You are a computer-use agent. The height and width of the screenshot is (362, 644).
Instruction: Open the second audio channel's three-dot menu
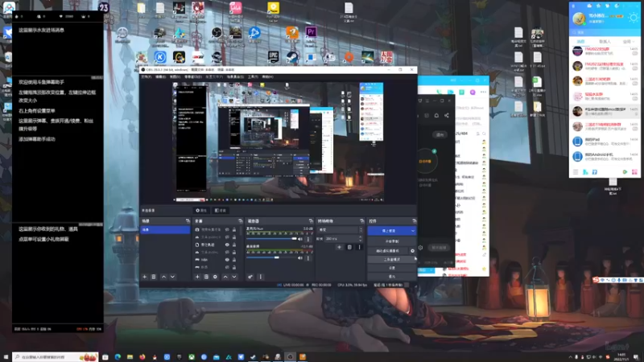308,258
